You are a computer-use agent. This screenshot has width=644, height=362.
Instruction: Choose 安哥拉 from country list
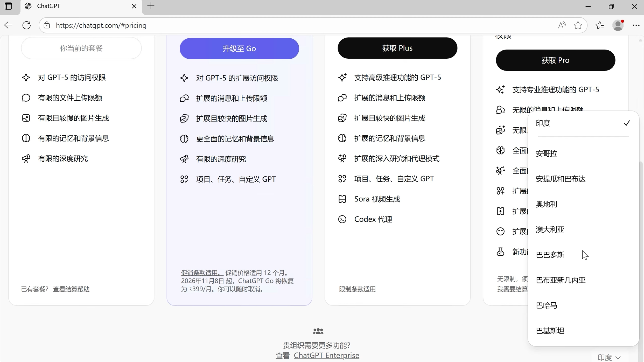[x=547, y=154]
